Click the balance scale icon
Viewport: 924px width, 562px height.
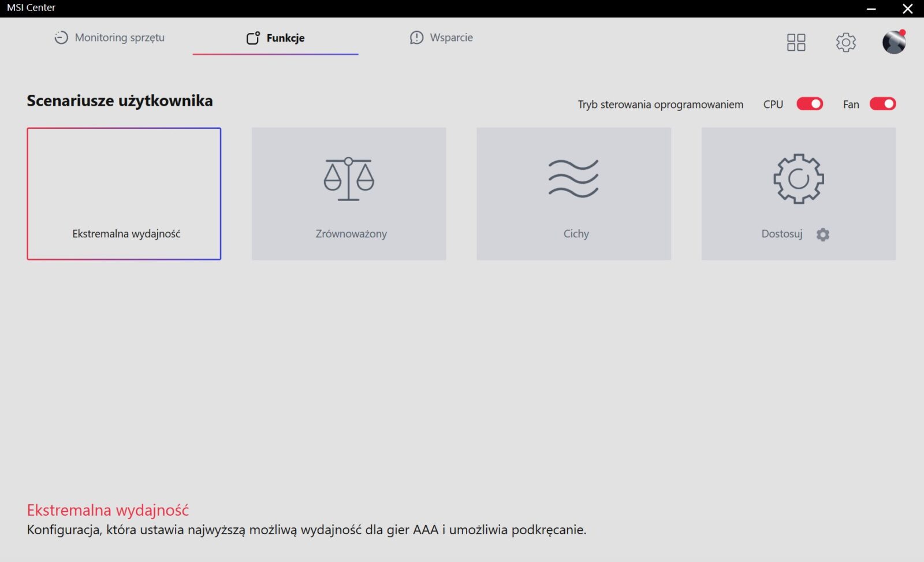[349, 179]
